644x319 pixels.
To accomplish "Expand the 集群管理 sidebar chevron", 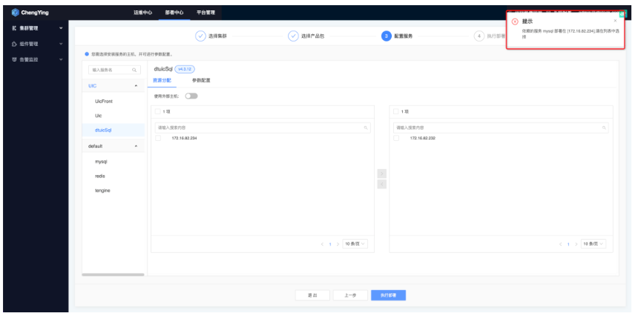I will coord(61,28).
